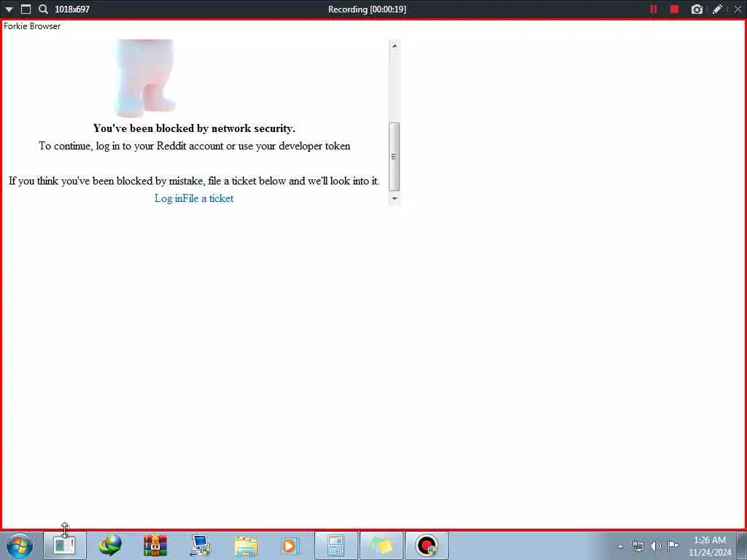Open the recorder dropdown menu arrow
The image size is (747, 560).
9,9
